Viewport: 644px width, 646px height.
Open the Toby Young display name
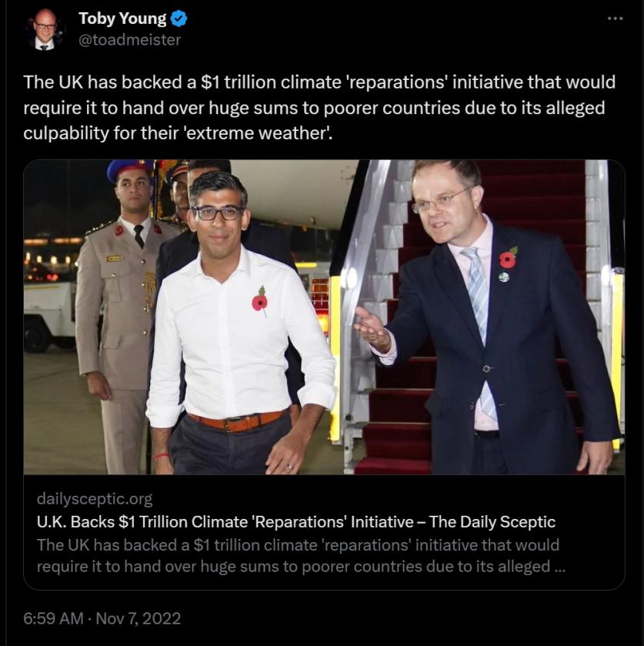[122, 19]
